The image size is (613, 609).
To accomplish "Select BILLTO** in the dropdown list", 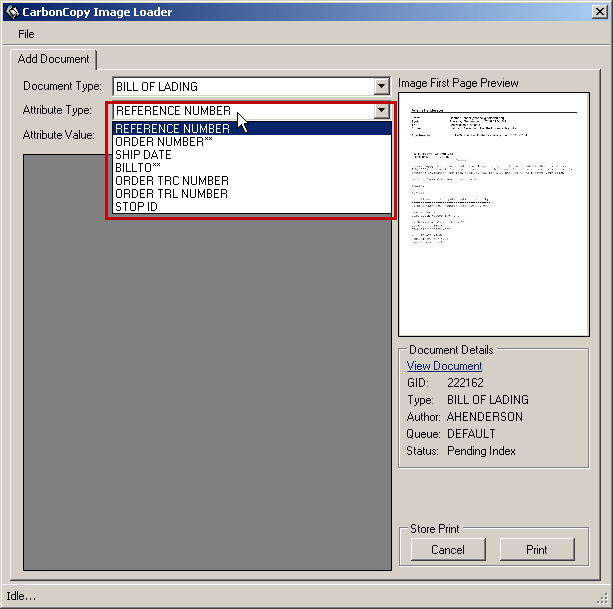I will tap(138, 168).
